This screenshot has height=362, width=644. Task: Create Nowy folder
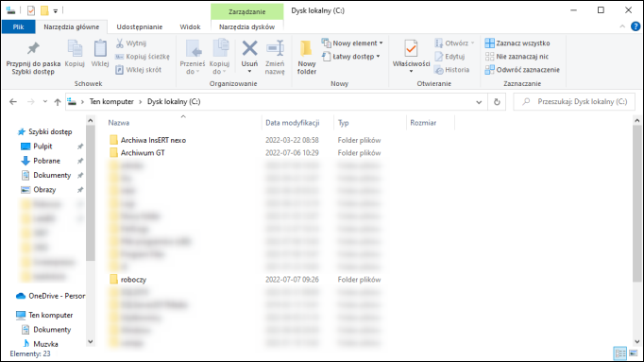tap(306, 57)
